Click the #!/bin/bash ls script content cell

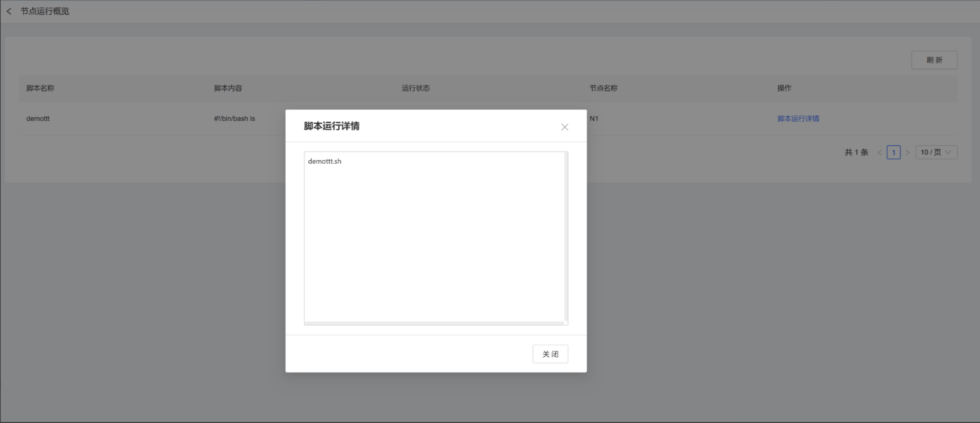(234, 118)
